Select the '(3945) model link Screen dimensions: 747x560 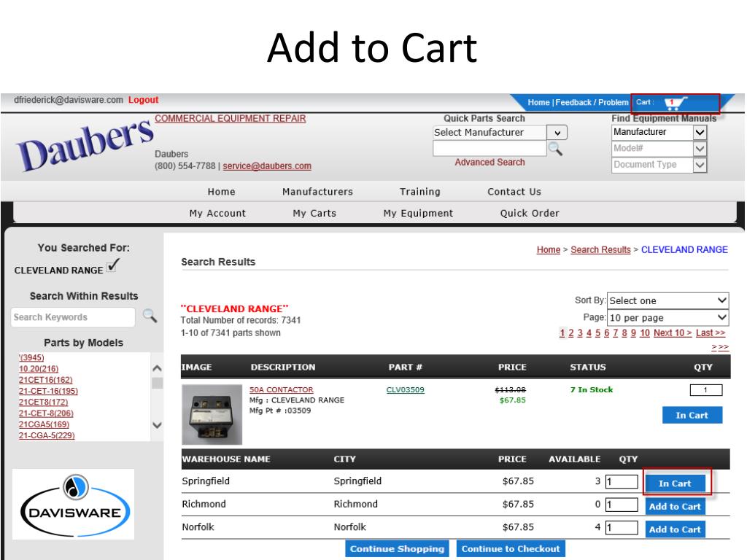click(31, 357)
